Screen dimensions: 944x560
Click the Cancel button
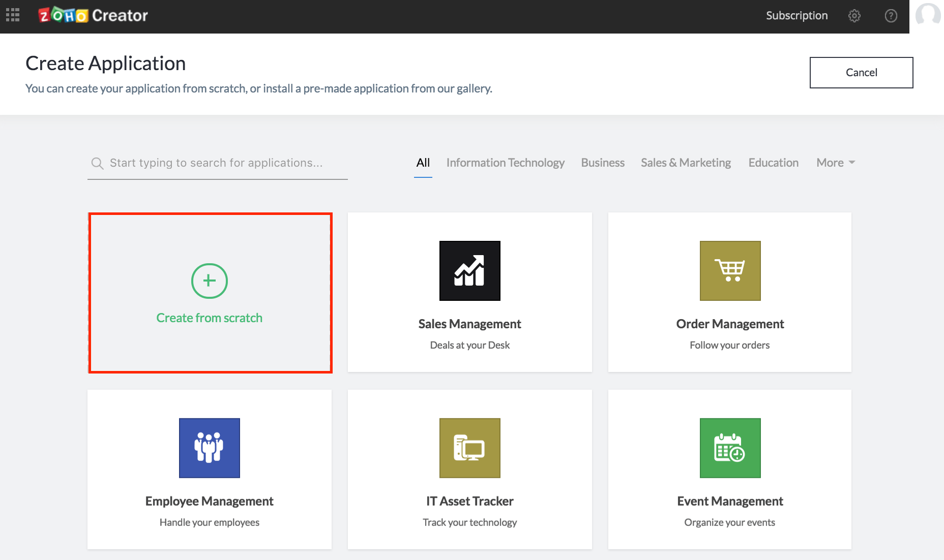(862, 73)
